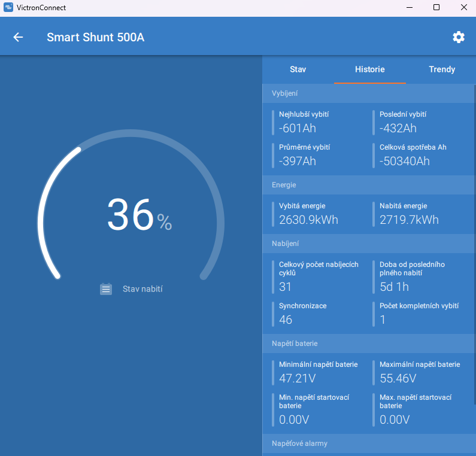Image resolution: width=476 pixels, height=456 pixels.
Task: Click the Stav nabití label
Action: pyautogui.click(x=143, y=289)
